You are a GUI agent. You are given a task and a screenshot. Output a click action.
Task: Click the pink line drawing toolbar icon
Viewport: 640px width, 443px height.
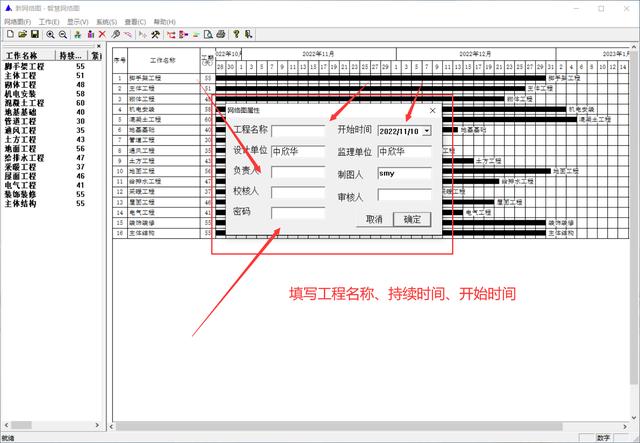pos(128,35)
